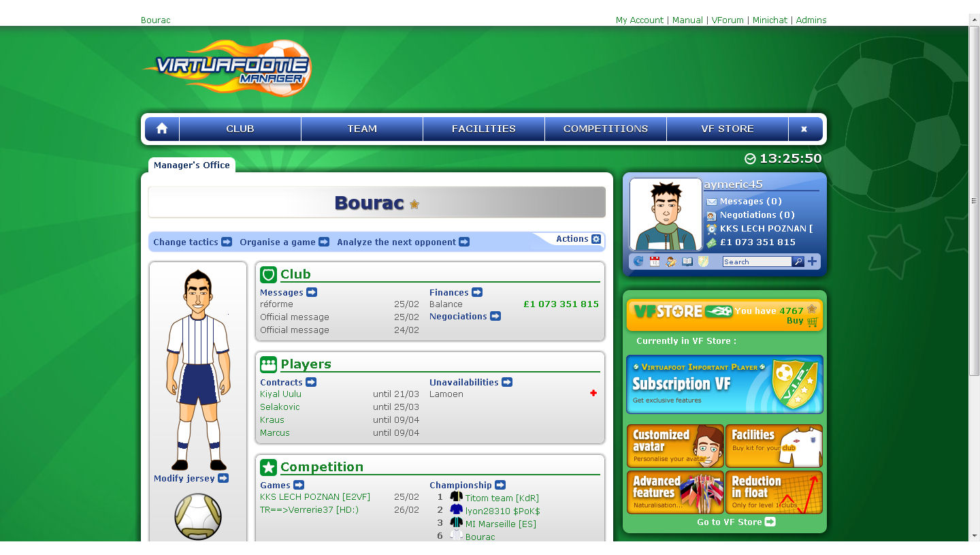Click the arrow icon beside Negociations
Image resolution: width=980 pixels, height=555 pixels.
coord(495,316)
